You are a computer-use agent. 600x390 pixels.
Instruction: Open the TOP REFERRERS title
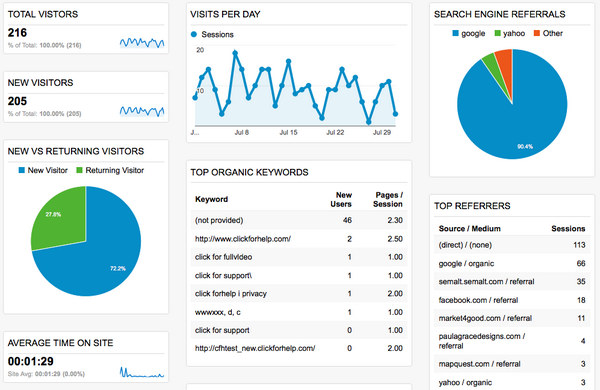point(472,206)
